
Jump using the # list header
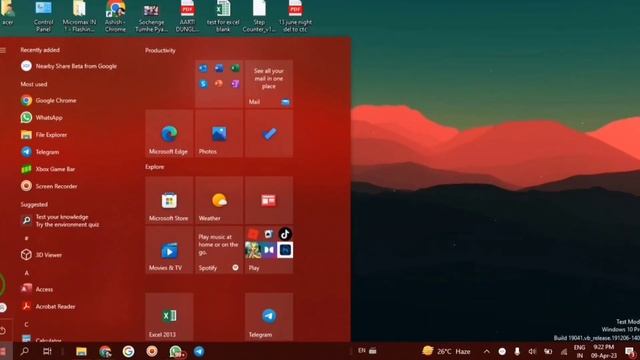(27, 238)
